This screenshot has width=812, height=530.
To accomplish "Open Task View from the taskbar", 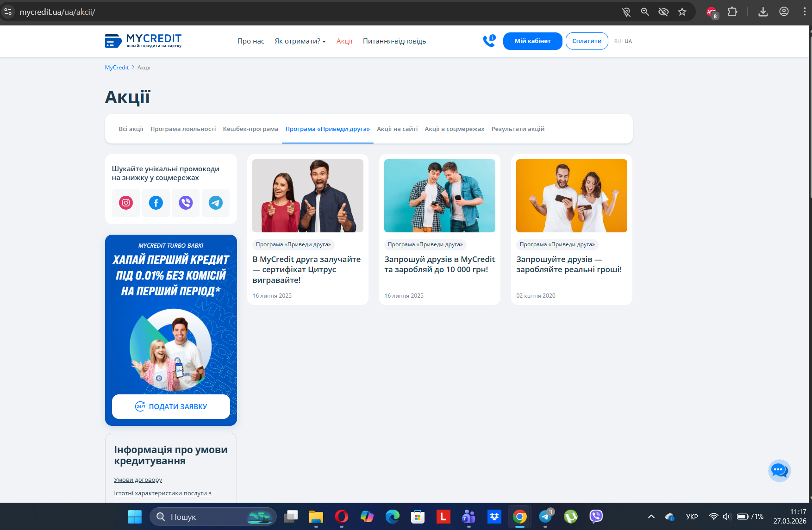I will pos(291,517).
